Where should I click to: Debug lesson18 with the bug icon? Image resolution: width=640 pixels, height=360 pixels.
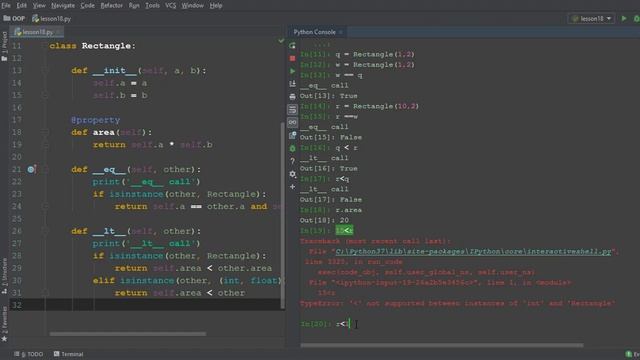tap(636, 18)
